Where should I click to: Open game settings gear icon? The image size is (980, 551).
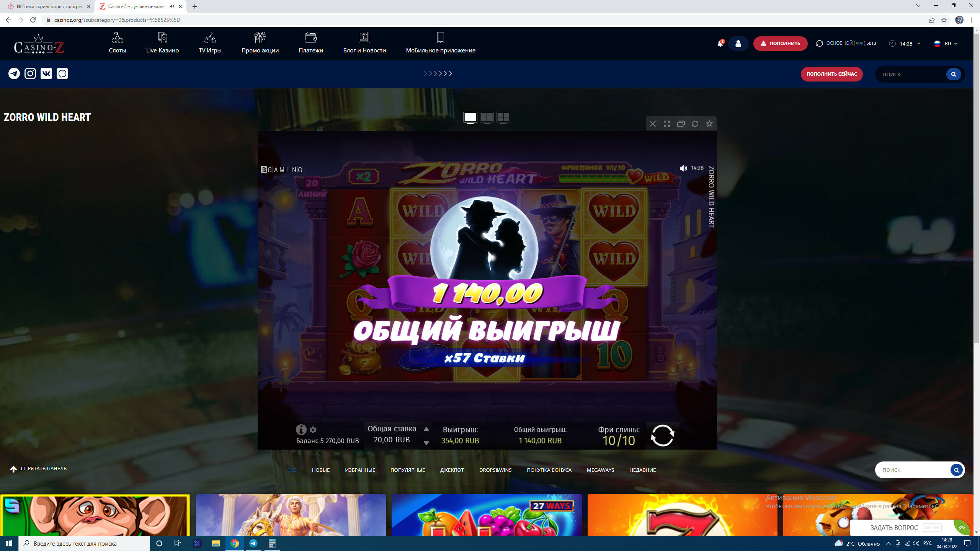(313, 430)
